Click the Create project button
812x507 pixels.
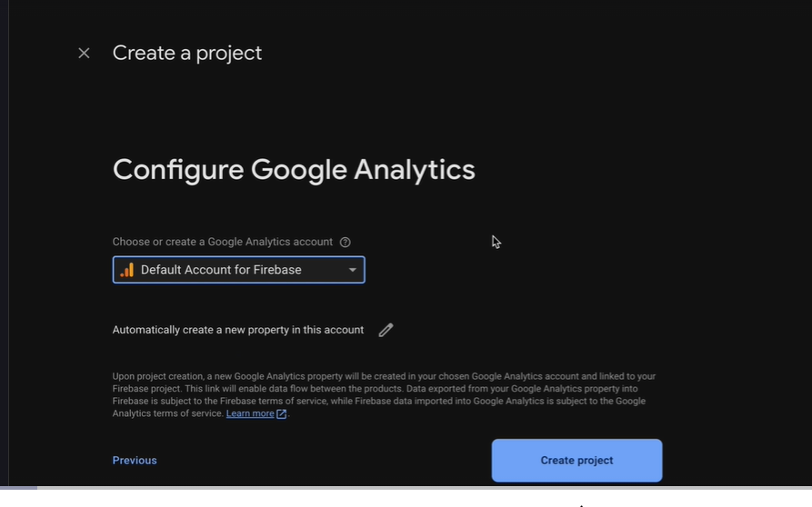576,461
